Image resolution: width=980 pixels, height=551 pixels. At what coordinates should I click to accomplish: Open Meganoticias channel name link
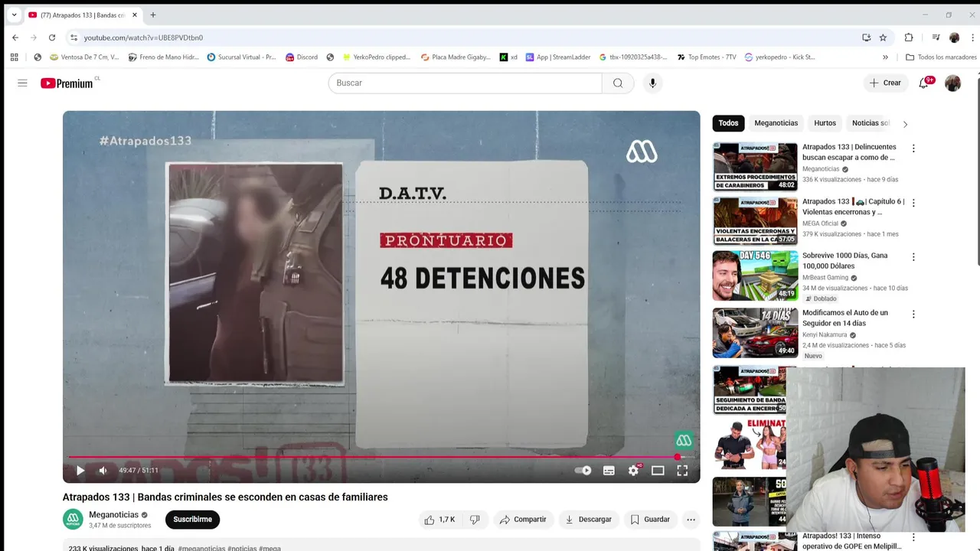[x=113, y=515]
